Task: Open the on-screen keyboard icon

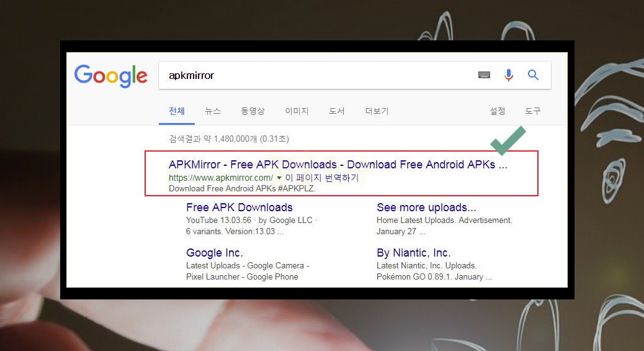Action: [x=484, y=75]
